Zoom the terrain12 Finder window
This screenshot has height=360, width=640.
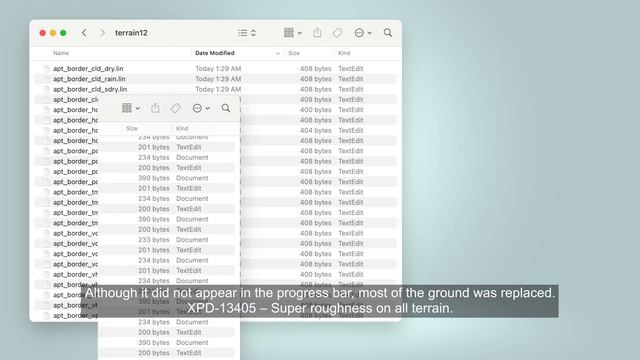63,33
